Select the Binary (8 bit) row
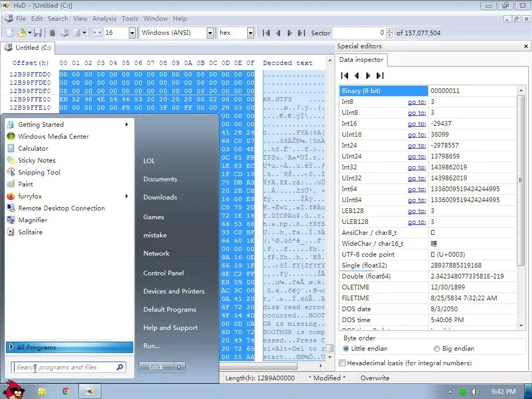The height and width of the screenshot is (399, 532). point(428,91)
